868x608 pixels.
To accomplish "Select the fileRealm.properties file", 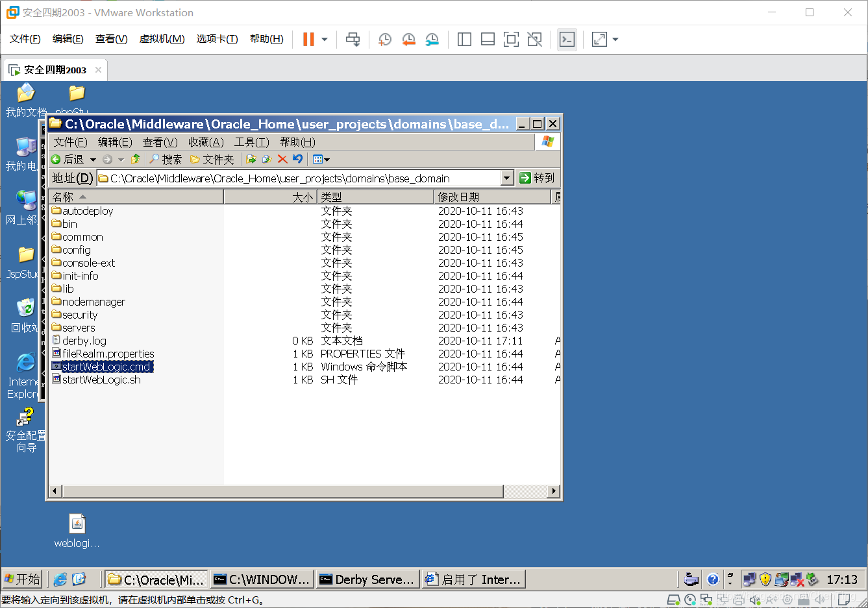I will [x=103, y=354].
